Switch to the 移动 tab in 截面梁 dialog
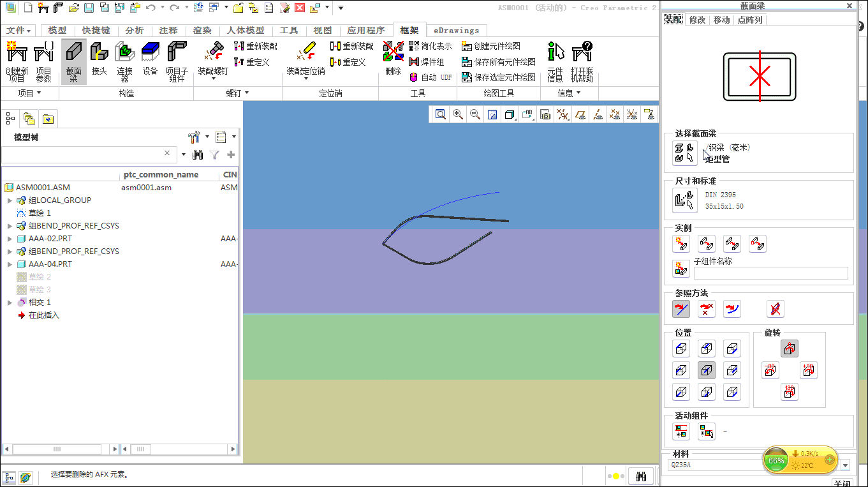The width and height of the screenshot is (868, 487). 721,20
